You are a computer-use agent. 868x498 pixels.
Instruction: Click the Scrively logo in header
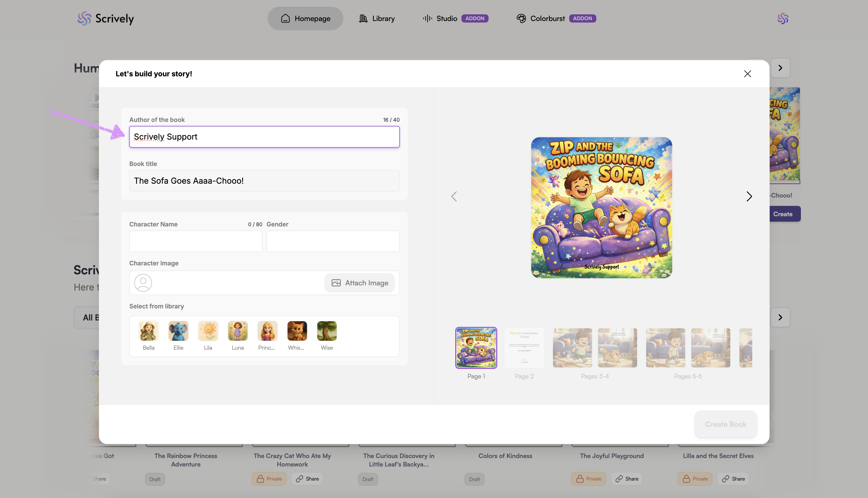pyautogui.click(x=106, y=18)
